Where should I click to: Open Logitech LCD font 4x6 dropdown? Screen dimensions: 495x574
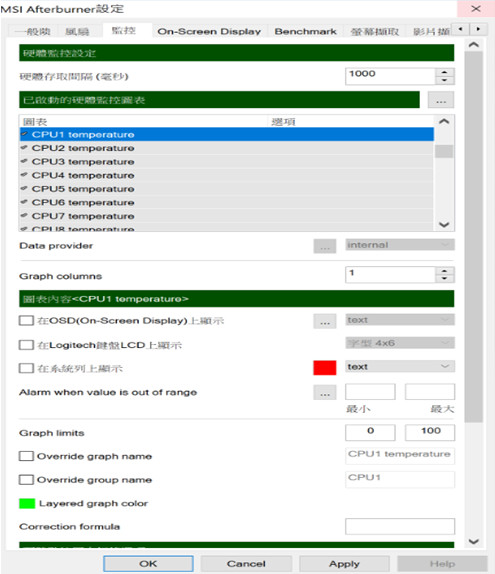pos(400,343)
